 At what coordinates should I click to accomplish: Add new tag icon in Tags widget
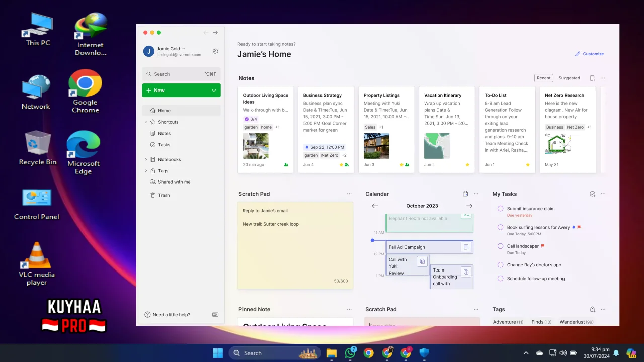click(x=592, y=309)
